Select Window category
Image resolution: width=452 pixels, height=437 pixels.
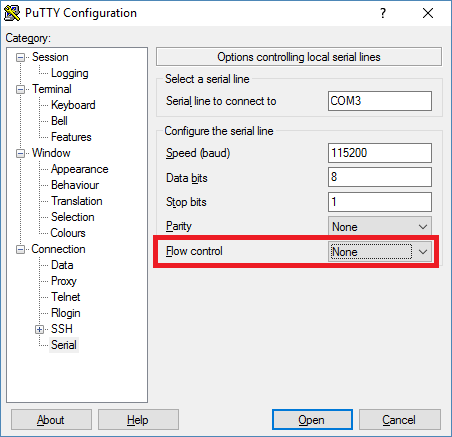51,153
